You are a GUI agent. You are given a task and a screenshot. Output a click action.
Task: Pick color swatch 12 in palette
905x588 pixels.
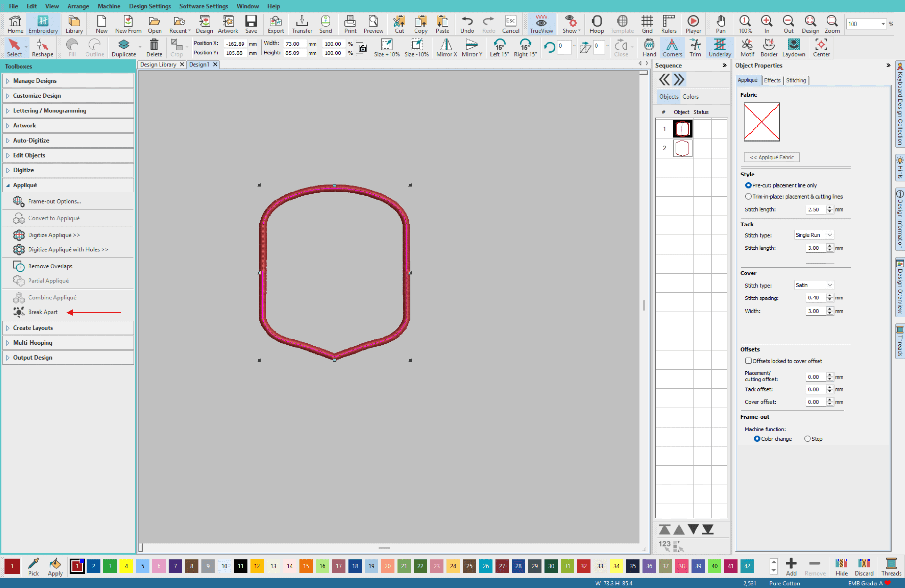pos(257,566)
